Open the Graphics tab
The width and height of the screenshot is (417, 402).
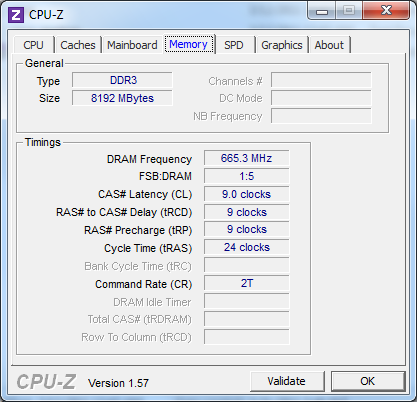tap(282, 45)
